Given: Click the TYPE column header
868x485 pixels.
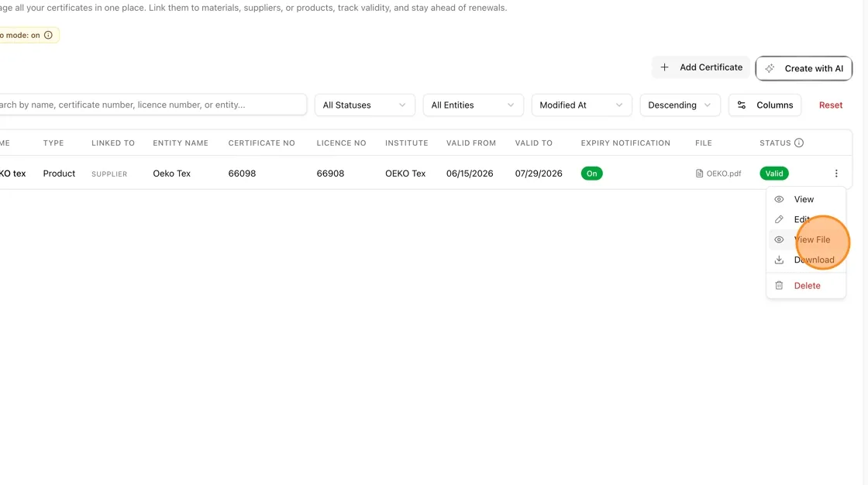Looking at the screenshot, I should click(53, 143).
